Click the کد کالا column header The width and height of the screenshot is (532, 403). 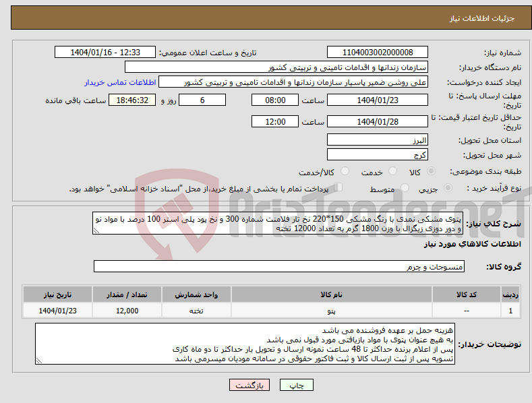(467, 294)
